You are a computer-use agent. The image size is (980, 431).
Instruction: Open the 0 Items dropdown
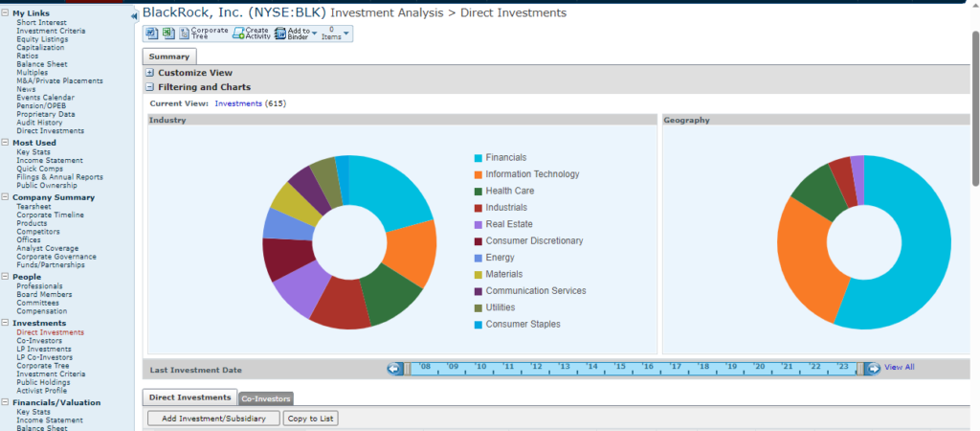pyautogui.click(x=338, y=34)
